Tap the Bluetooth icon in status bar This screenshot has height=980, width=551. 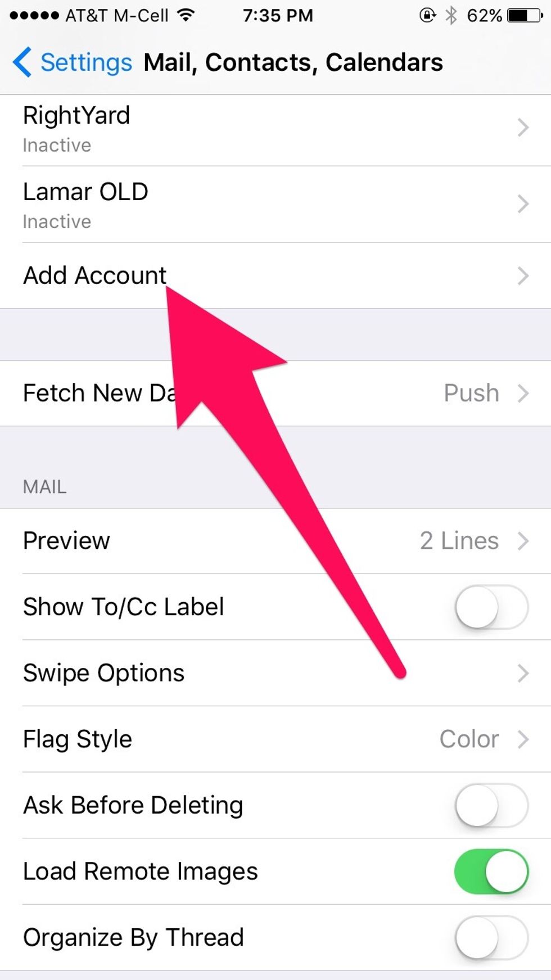coord(451,15)
